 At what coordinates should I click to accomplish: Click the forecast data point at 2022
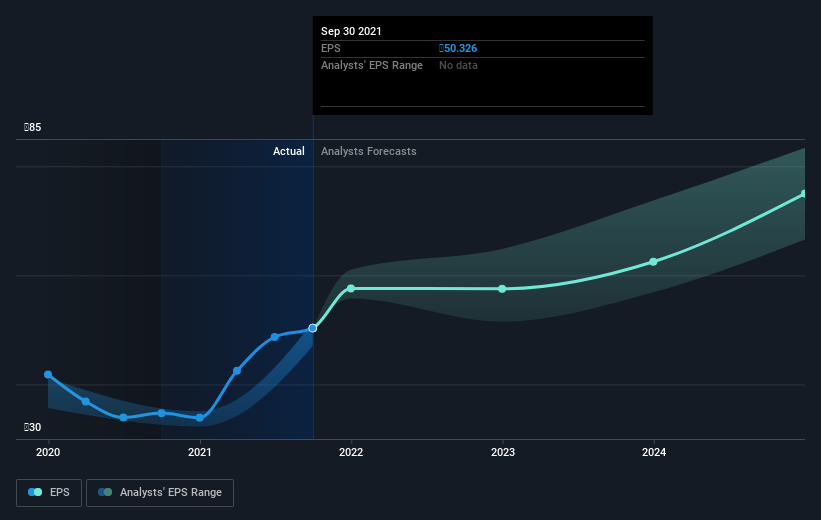coord(351,289)
